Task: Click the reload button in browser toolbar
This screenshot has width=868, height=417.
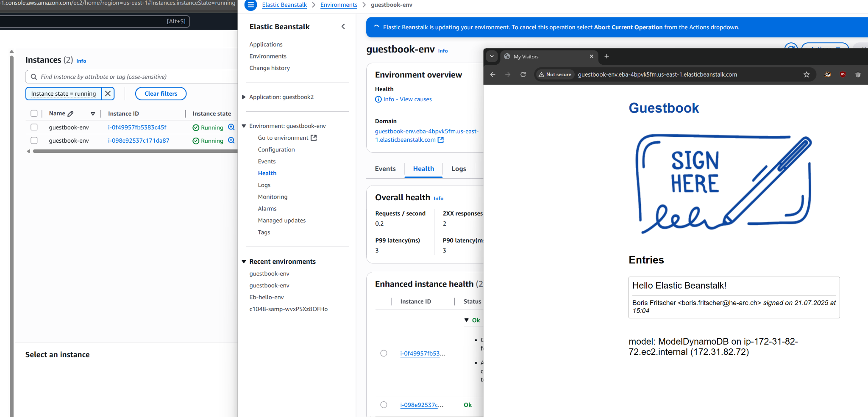Action: (x=523, y=75)
